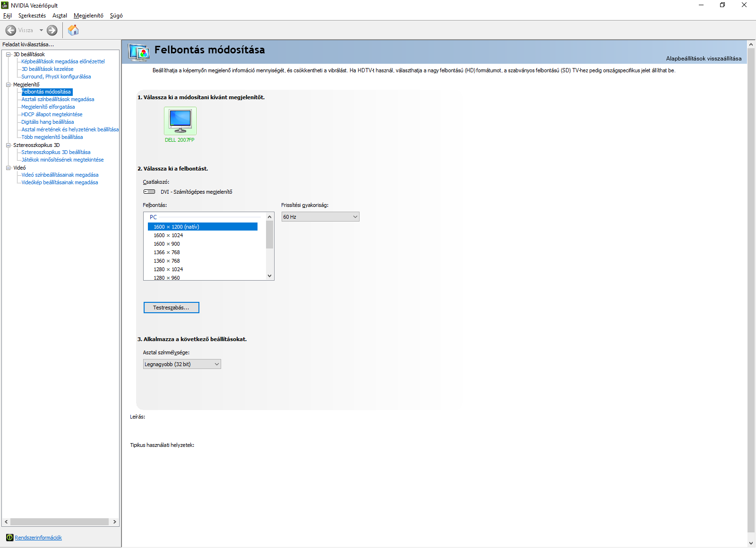Viewport: 756px width, 548px height.
Task: Click the DVI connector icon
Action: (x=149, y=192)
